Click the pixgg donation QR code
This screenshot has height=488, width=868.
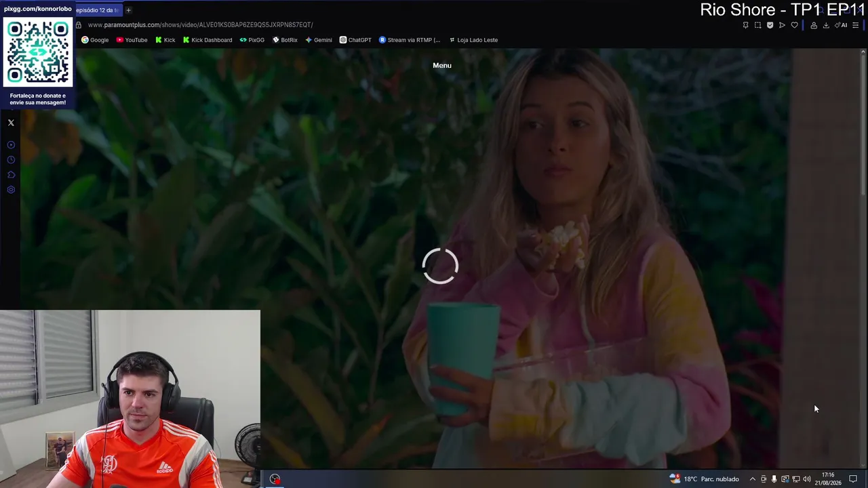coord(38,52)
